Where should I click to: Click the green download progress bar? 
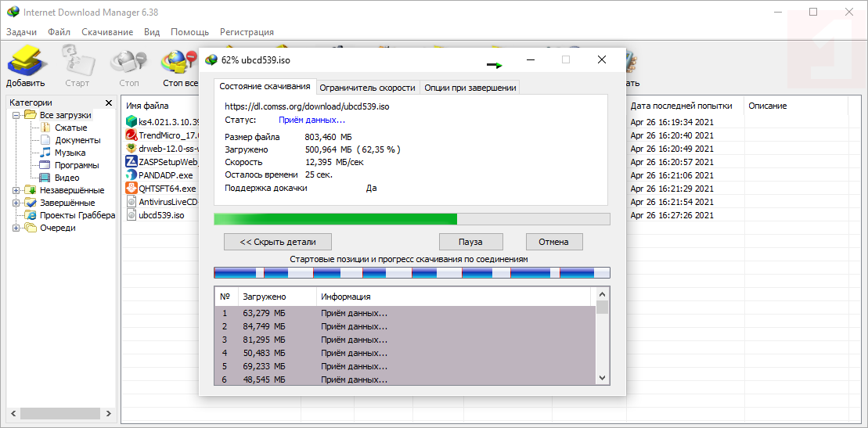pos(412,219)
